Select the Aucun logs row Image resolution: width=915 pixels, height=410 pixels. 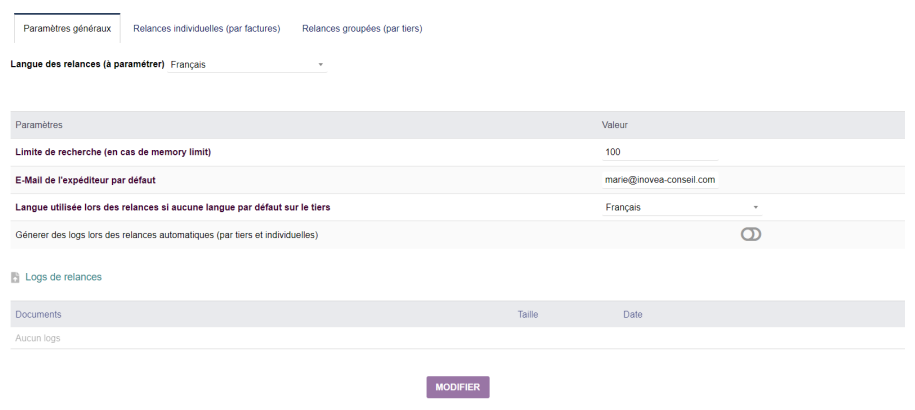38,338
